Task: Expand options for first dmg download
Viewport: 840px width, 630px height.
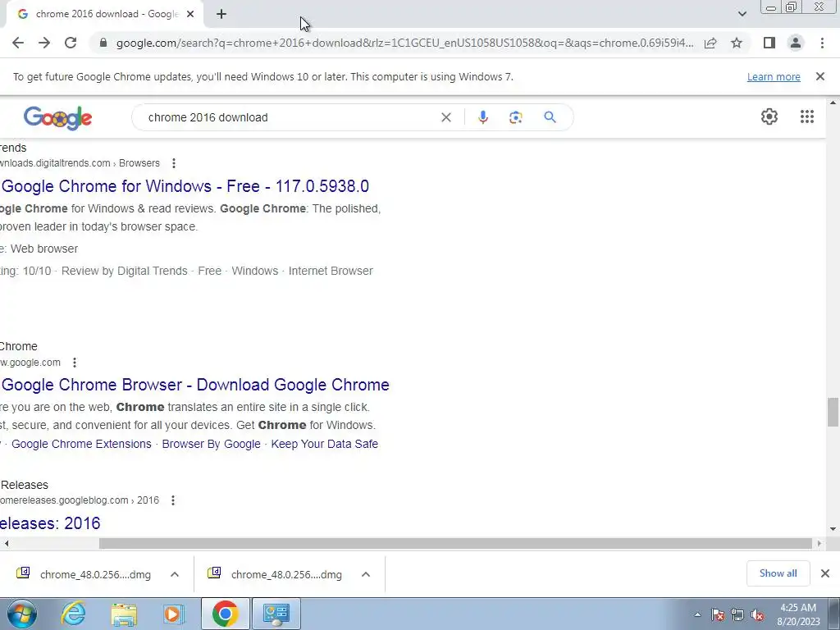Action: tap(175, 574)
